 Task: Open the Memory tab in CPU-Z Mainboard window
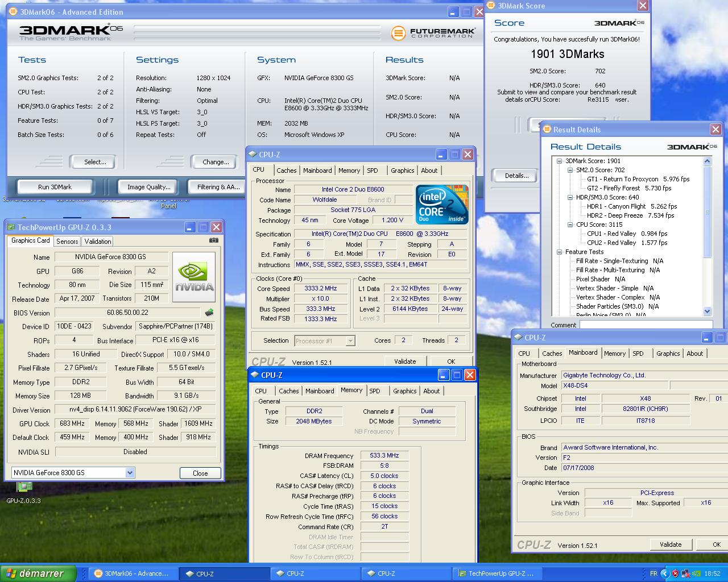pos(615,354)
